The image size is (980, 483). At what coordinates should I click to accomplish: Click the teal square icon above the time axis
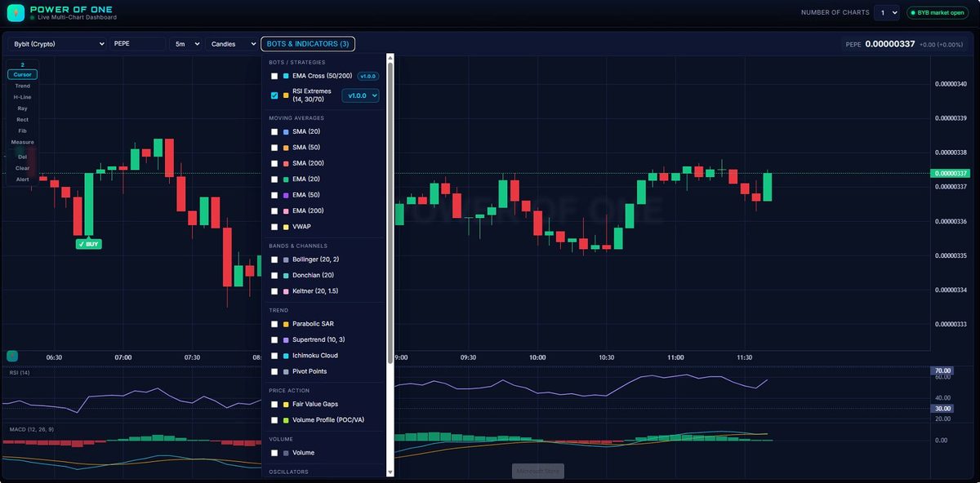click(x=12, y=356)
